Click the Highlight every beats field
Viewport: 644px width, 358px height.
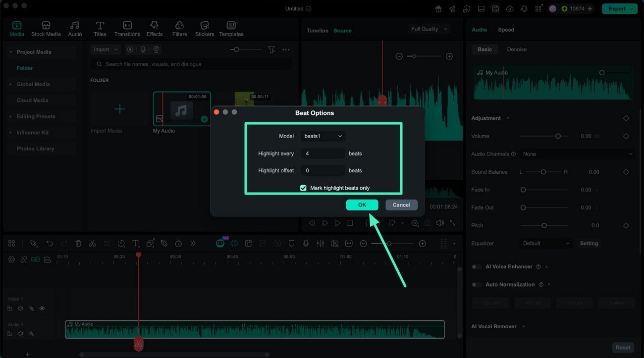tap(322, 153)
